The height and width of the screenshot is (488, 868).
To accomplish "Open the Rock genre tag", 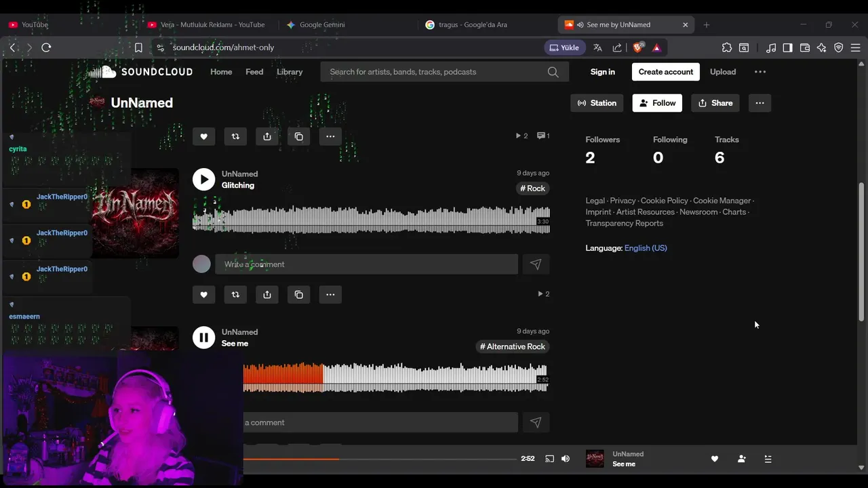I will [x=533, y=188].
